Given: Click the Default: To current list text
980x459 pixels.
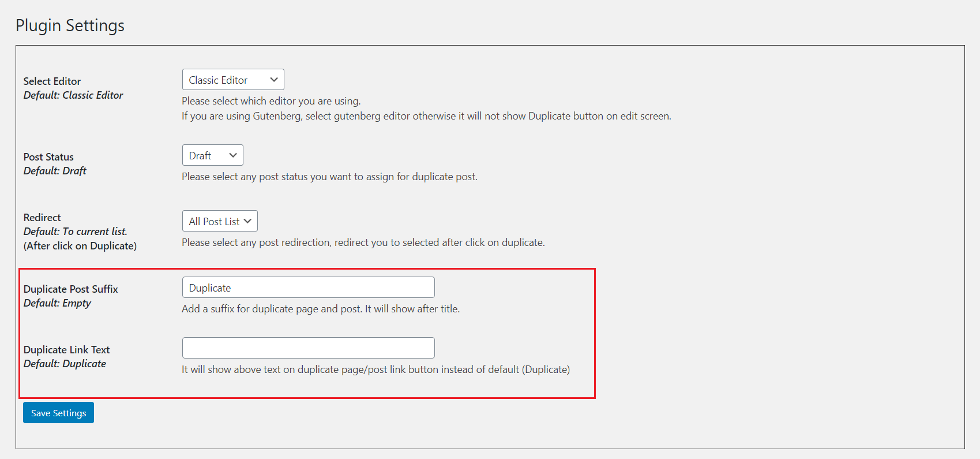Looking at the screenshot, I should pos(76,232).
